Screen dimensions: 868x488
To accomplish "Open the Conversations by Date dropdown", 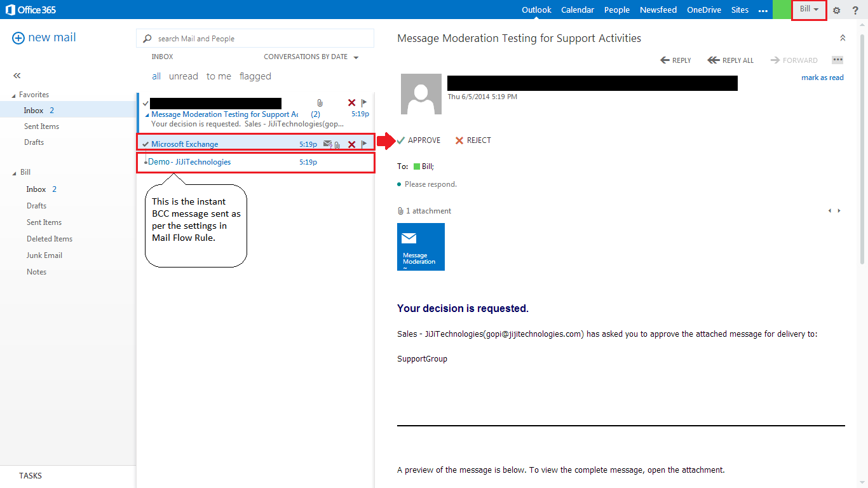I will click(x=311, y=57).
